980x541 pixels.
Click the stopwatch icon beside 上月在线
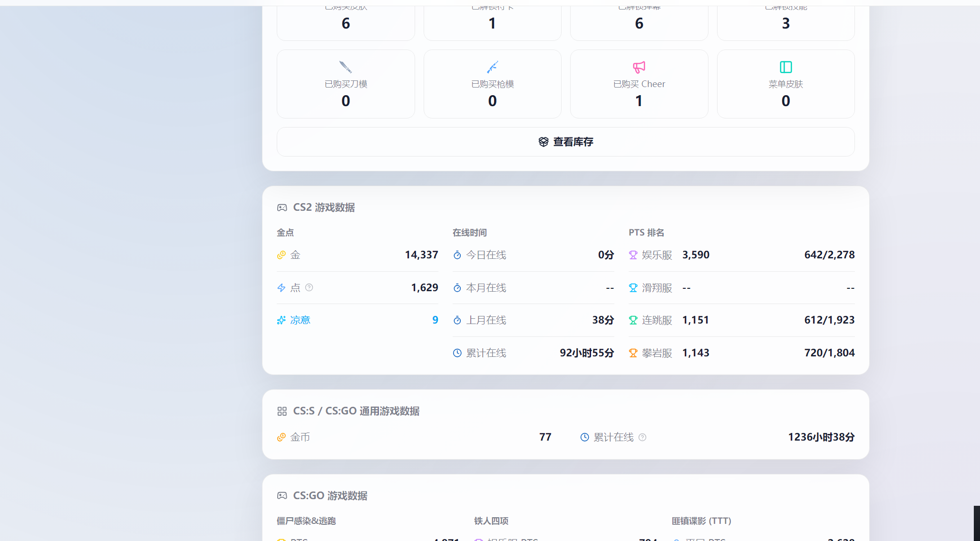[457, 320]
